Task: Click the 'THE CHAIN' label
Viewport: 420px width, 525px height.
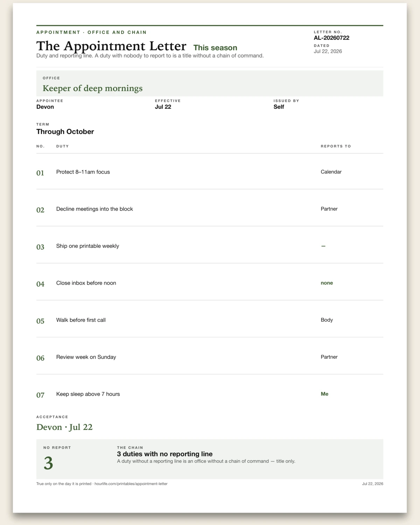Action: click(x=130, y=448)
